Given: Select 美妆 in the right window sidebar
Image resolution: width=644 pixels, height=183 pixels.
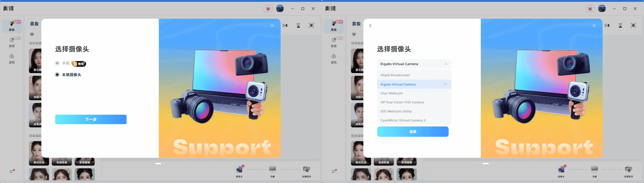Looking at the screenshot, I should [334, 26].
